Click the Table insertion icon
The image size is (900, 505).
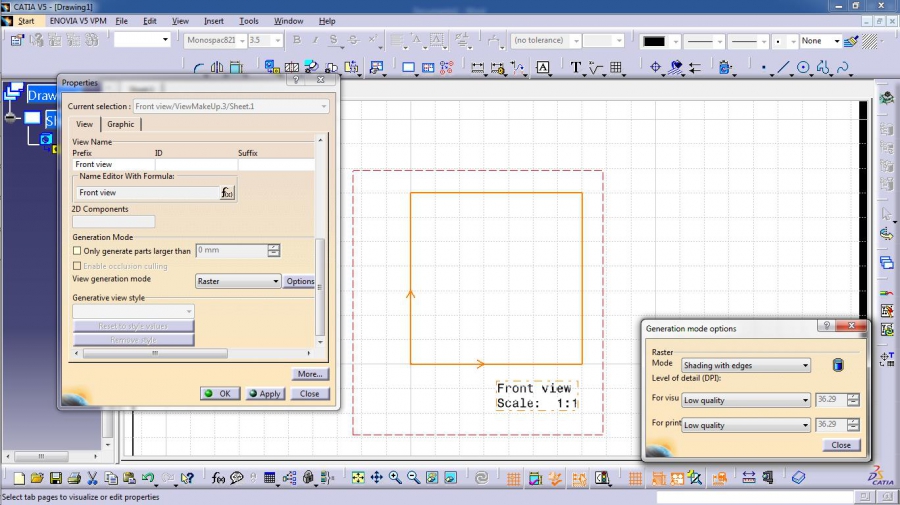(x=616, y=68)
